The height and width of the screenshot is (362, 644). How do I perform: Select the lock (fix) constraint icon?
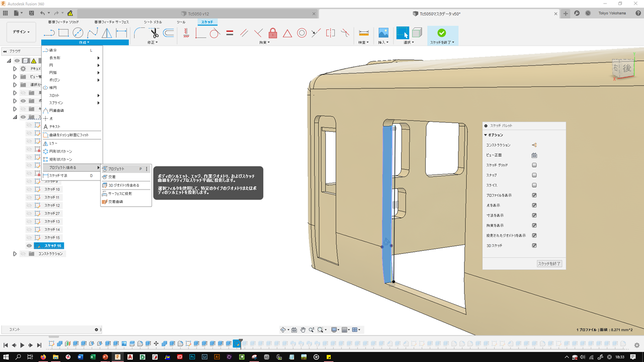click(x=273, y=33)
